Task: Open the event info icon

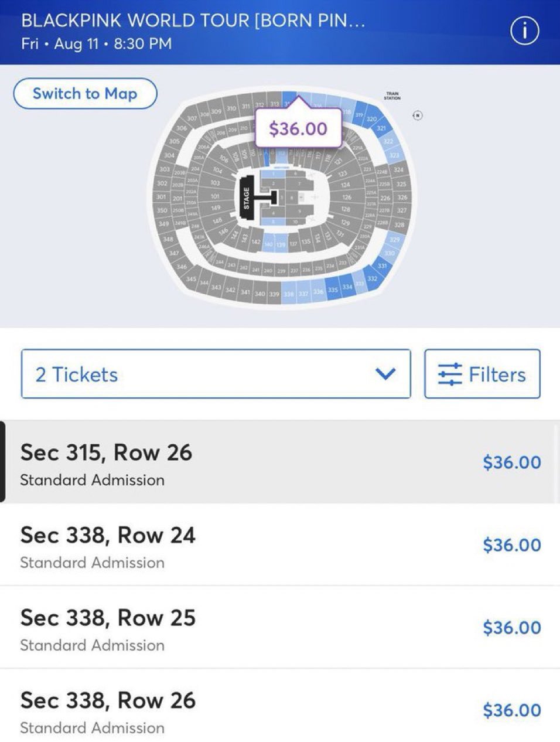Action: tap(524, 31)
